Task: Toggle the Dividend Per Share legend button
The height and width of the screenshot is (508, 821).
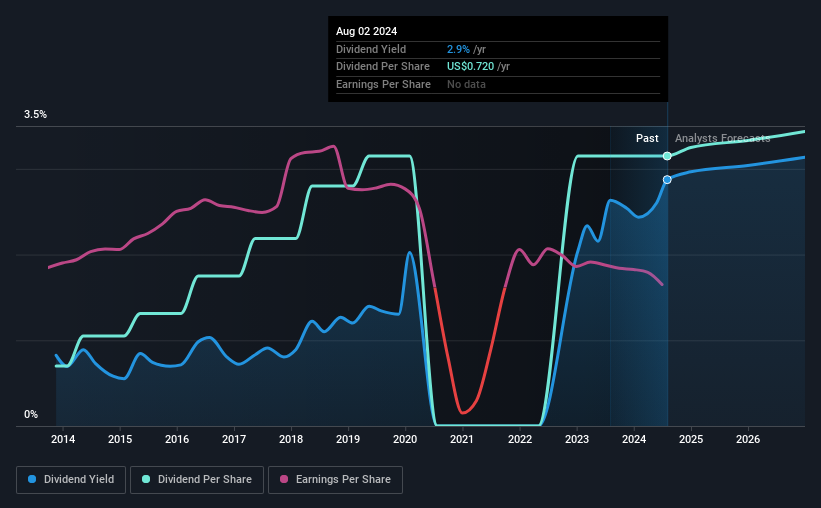Action: 197,480
